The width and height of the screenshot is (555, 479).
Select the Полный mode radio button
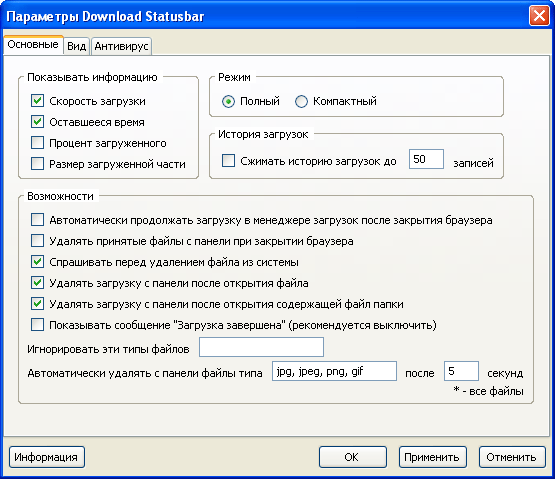point(228,102)
